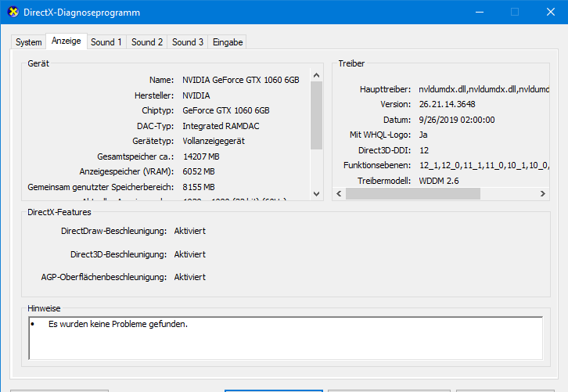This screenshot has height=392, width=568.
Task: Open the Sound 3 tab
Action: pos(187,42)
